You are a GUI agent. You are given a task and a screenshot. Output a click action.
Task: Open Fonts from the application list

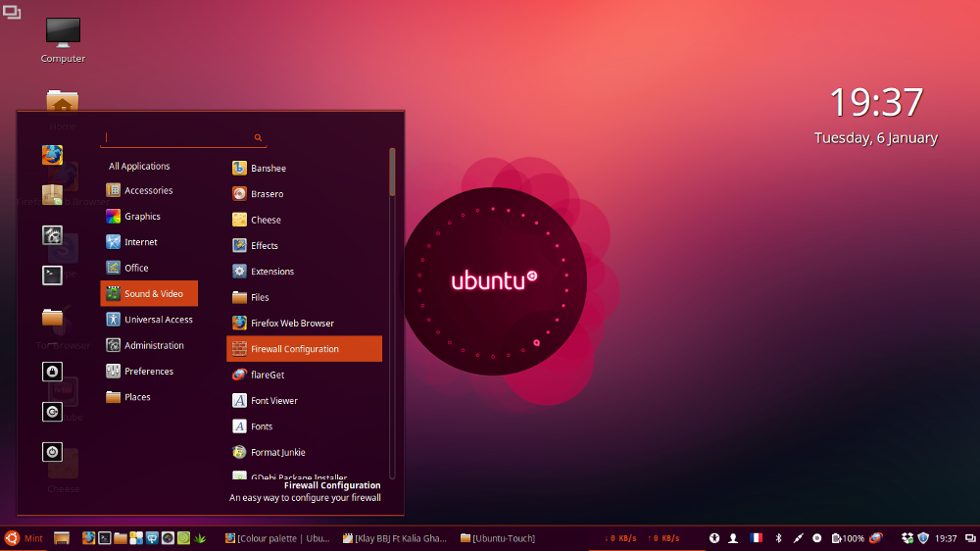tap(305, 426)
